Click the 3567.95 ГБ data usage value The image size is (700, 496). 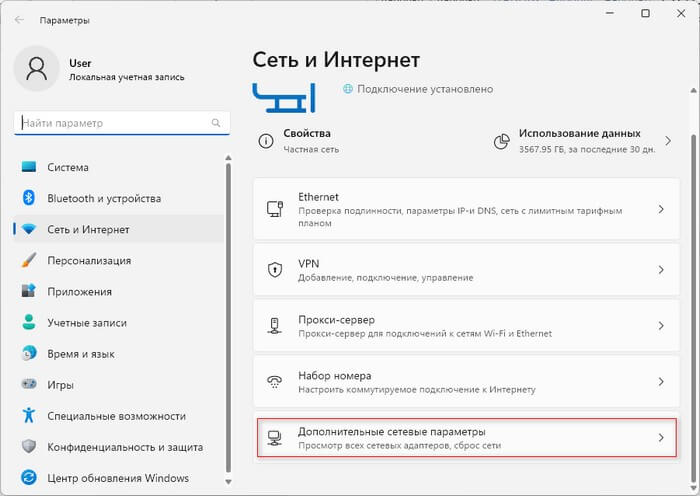(x=542, y=149)
